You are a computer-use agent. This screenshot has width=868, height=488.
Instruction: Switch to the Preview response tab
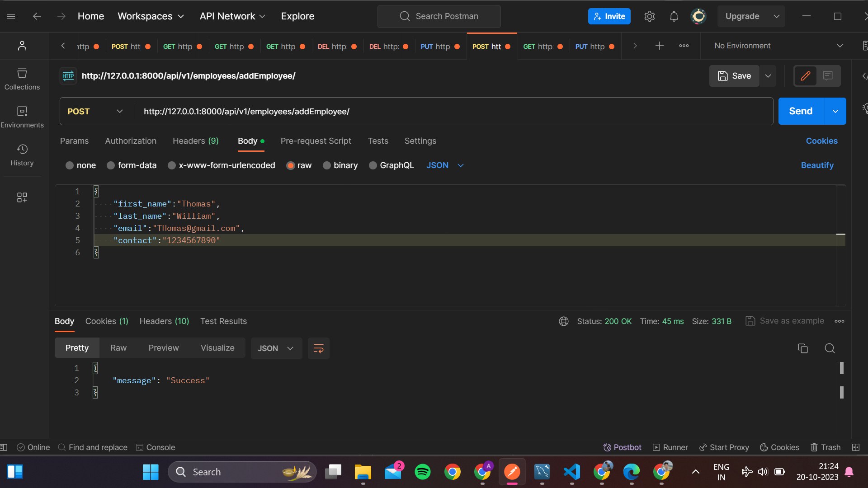[x=163, y=348]
